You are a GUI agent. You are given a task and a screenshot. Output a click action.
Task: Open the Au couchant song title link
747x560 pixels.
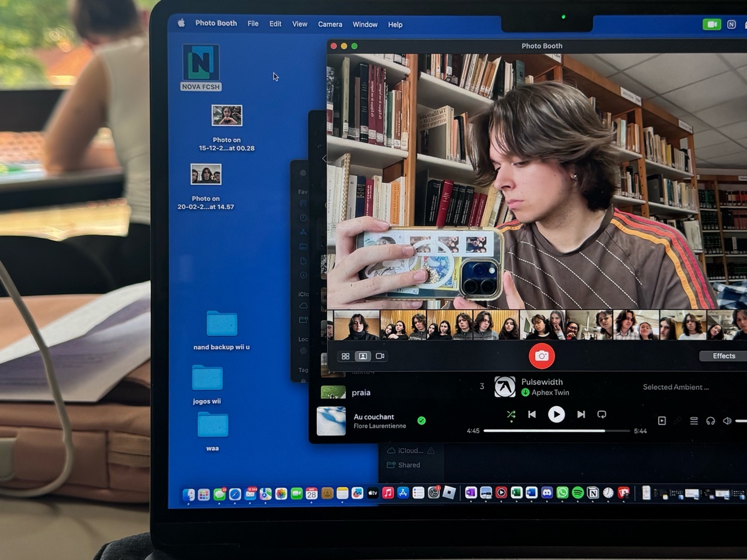(x=374, y=417)
